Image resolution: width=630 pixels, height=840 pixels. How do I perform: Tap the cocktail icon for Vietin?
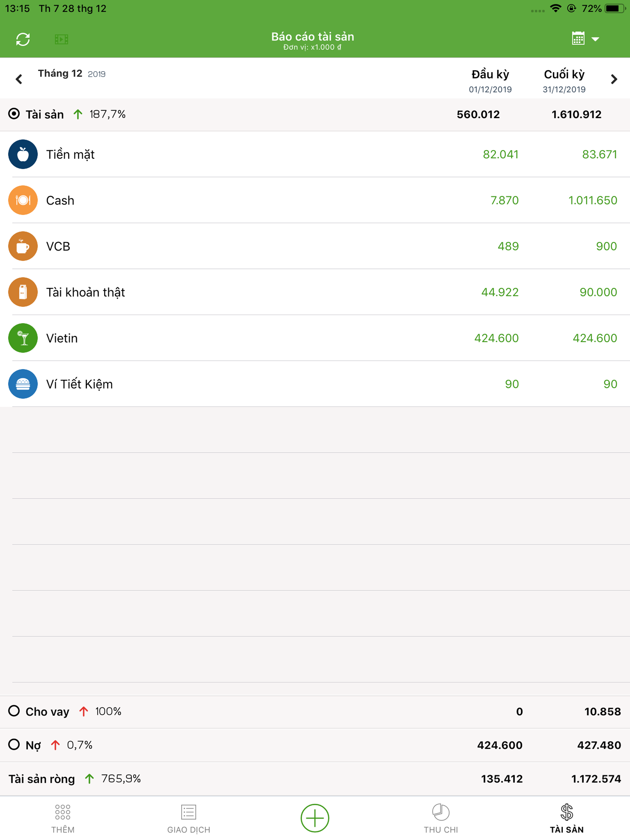coord(23,338)
